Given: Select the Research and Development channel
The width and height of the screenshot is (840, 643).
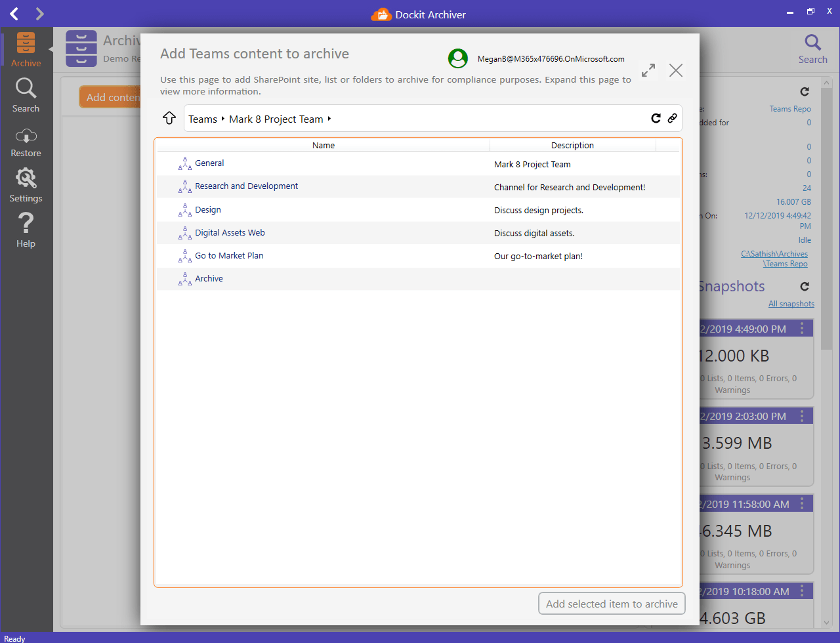Looking at the screenshot, I should click(x=418, y=187).
